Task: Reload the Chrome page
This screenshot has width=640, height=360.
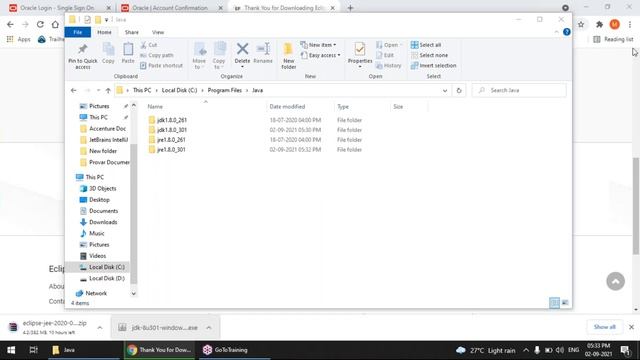Action: [x=40, y=24]
